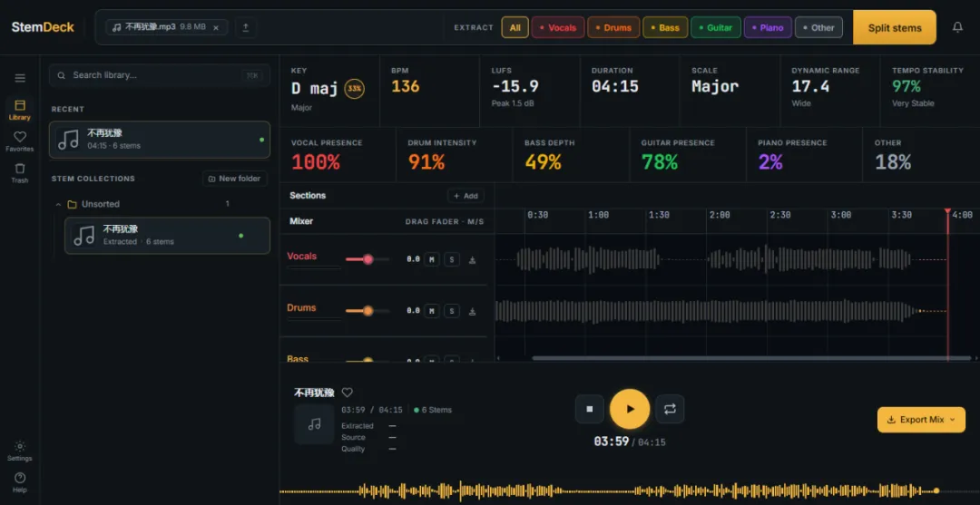The width and height of the screenshot is (980, 505).
Task: Open the Export Mix dropdown
Action: [x=921, y=420]
